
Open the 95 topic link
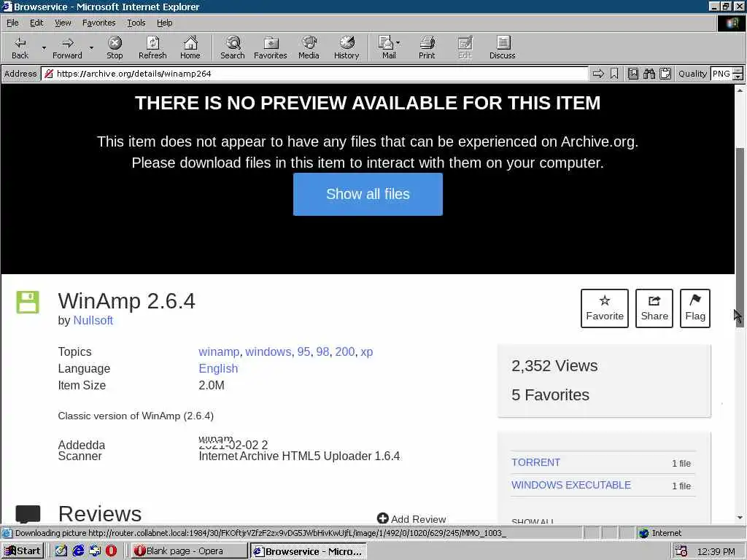[303, 352]
